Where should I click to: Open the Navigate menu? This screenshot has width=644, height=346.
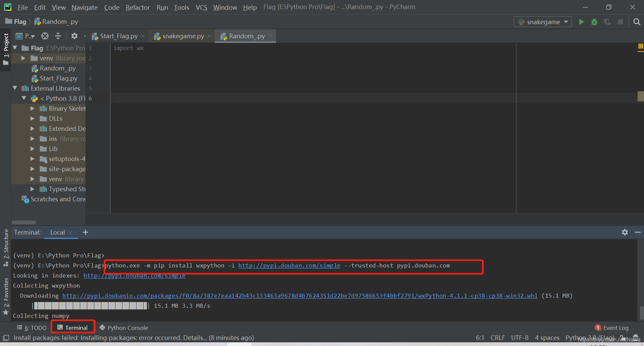click(x=85, y=7)
